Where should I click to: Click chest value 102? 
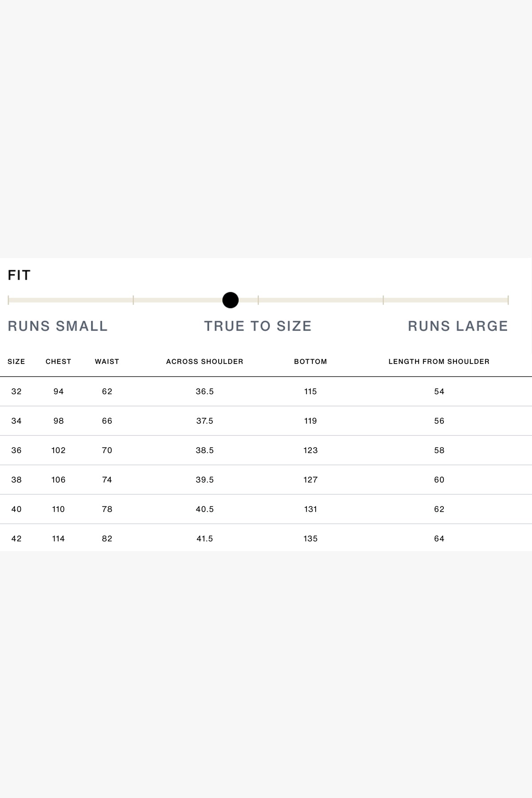click(x=59, y=450)
